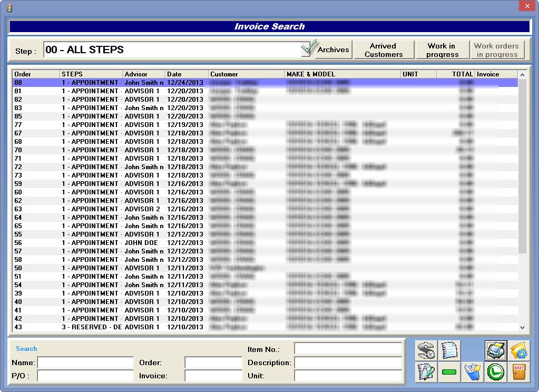
Task: Click the EXIT door icon
Action: click(519, 371)
